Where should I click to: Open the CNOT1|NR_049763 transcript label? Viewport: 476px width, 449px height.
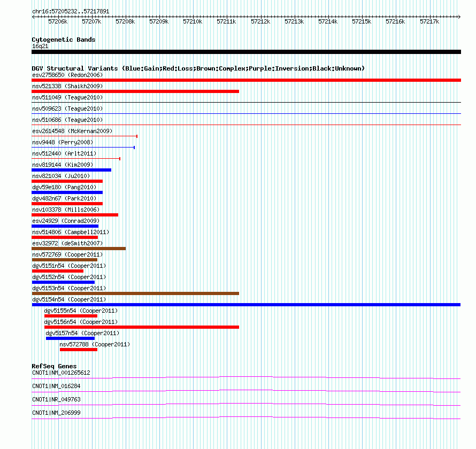(56, 399)
